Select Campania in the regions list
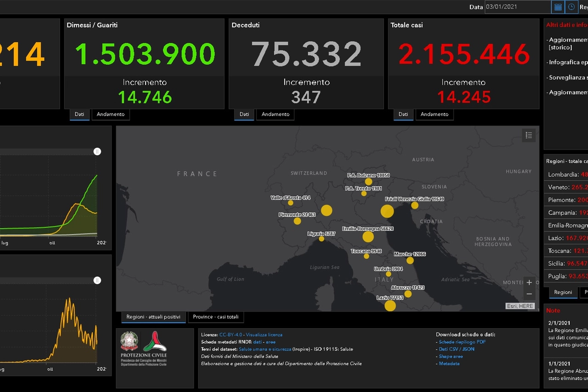This screenshot has height=392, width=588. (x=567, y=213)
